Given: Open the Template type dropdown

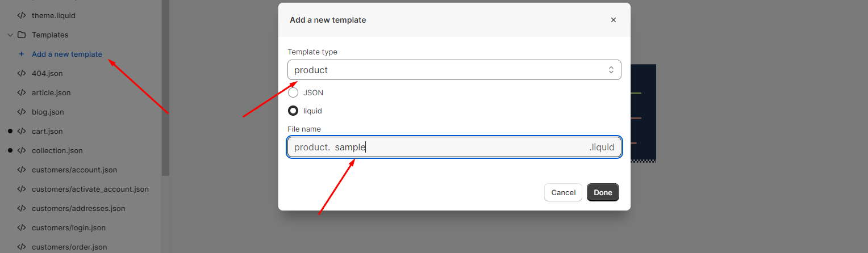Looking at the screenshot, I should 454,70.
